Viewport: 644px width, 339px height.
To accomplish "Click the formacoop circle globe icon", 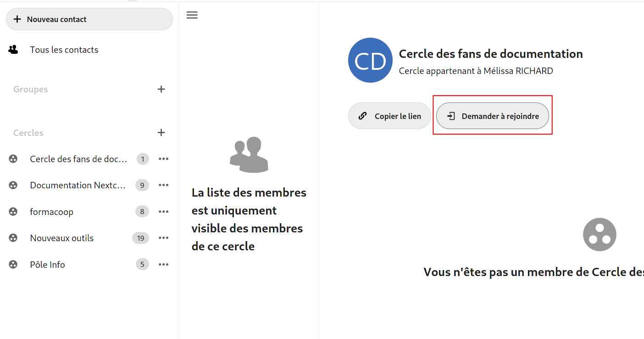I will click(x=13, y=211).
